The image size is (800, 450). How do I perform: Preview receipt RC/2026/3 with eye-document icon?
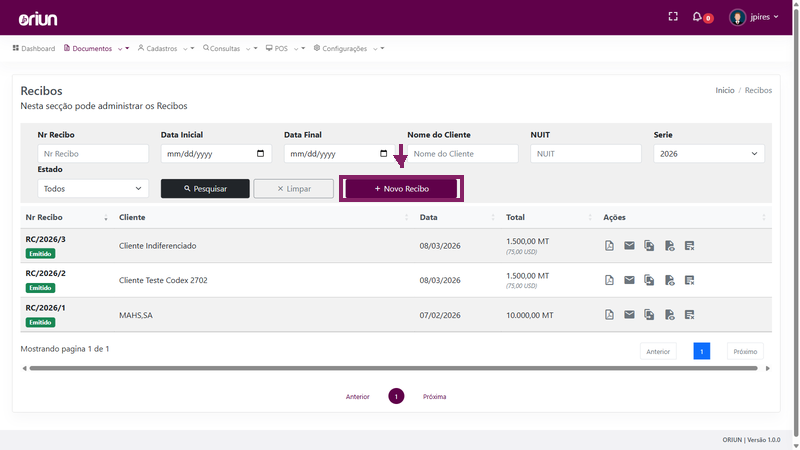[x=669, y=245]
